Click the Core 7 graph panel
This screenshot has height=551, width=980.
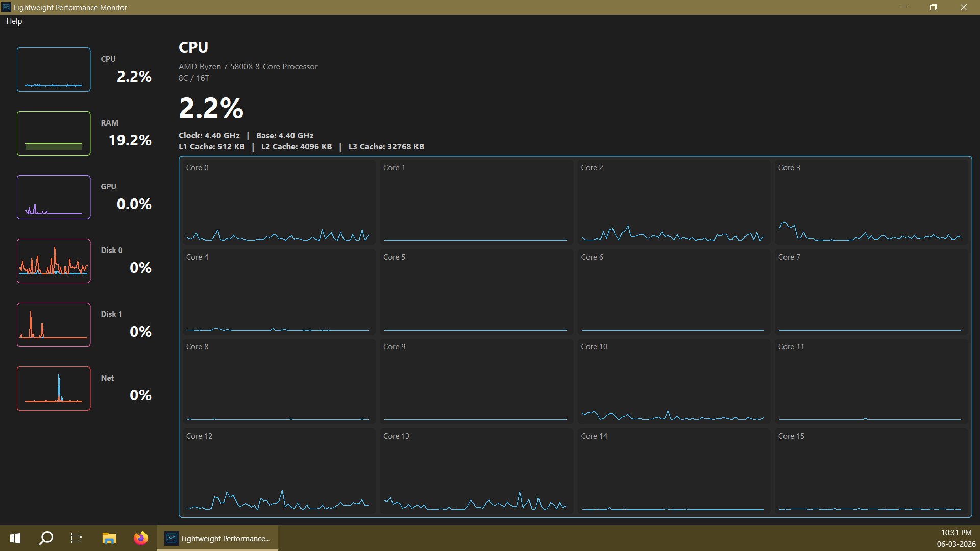[x=870, y=292]
